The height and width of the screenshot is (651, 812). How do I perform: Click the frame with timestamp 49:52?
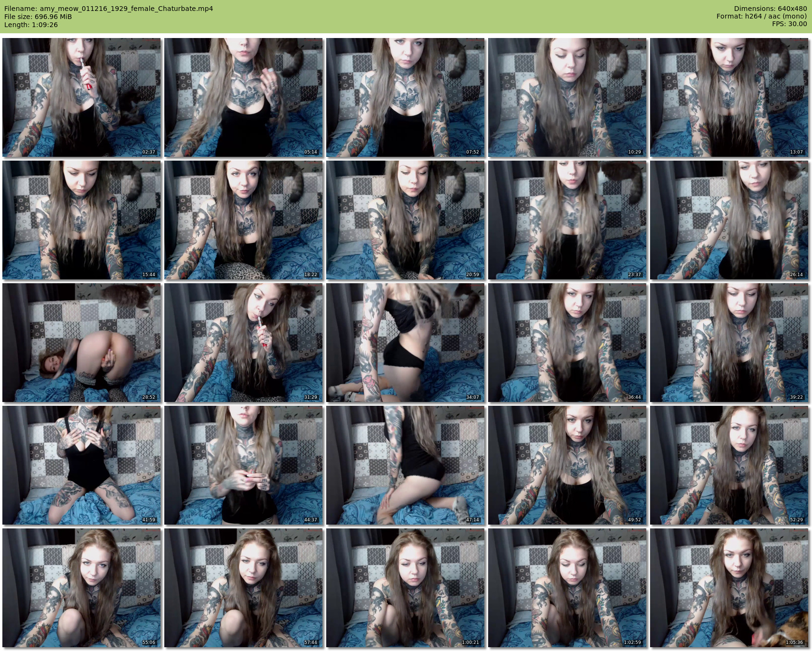click(x=567, y=465)
